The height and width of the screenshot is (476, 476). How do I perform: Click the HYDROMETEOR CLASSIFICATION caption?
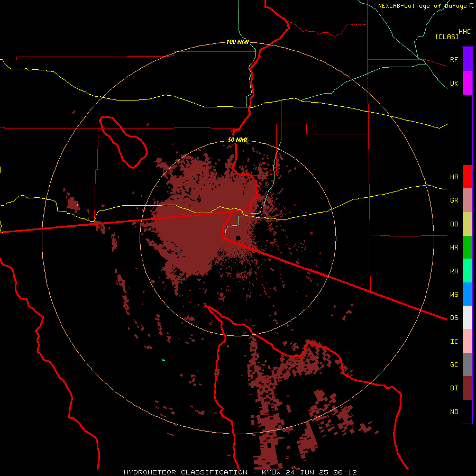point(186,472)
